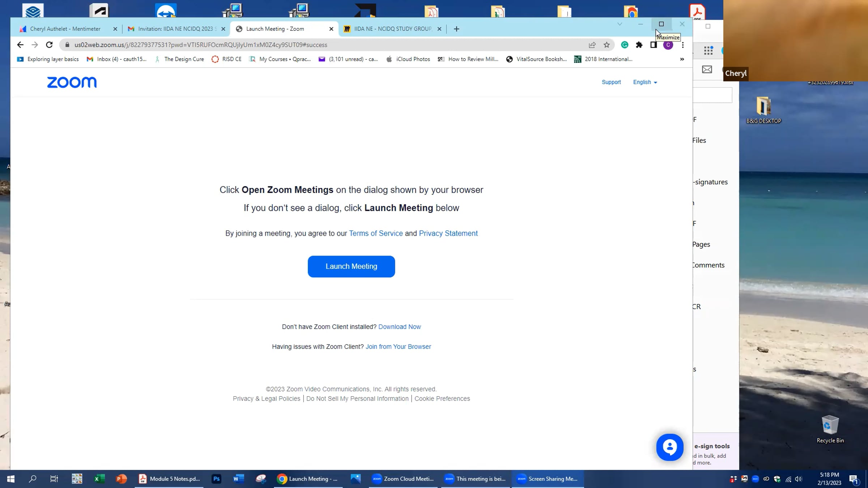868x488 pixels.
Task: Click the browser reload page icon
Action: tap(49, 45)
